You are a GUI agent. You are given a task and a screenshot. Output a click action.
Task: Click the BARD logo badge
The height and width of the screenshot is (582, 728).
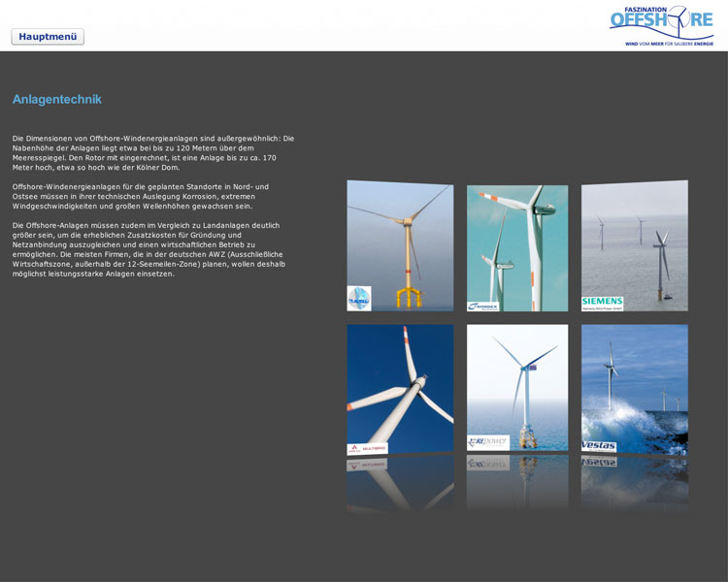click(359, 299)
